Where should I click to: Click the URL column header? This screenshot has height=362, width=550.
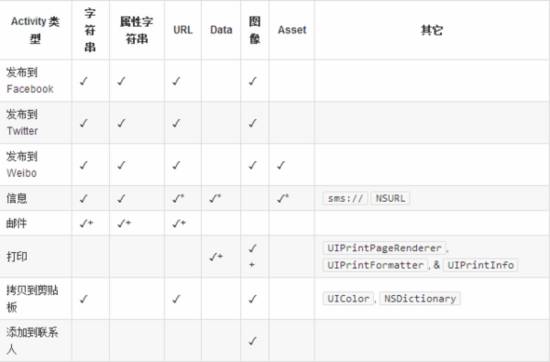183,30
